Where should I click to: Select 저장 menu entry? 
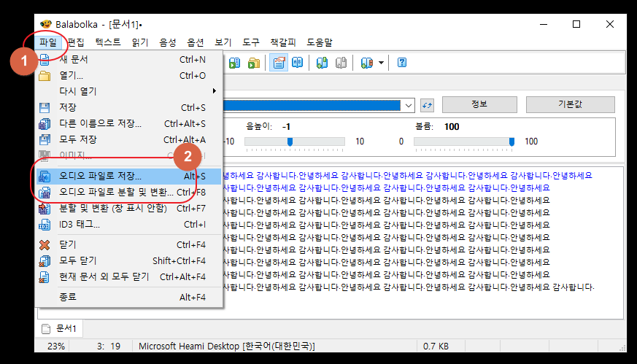click(x=128, y=108)
